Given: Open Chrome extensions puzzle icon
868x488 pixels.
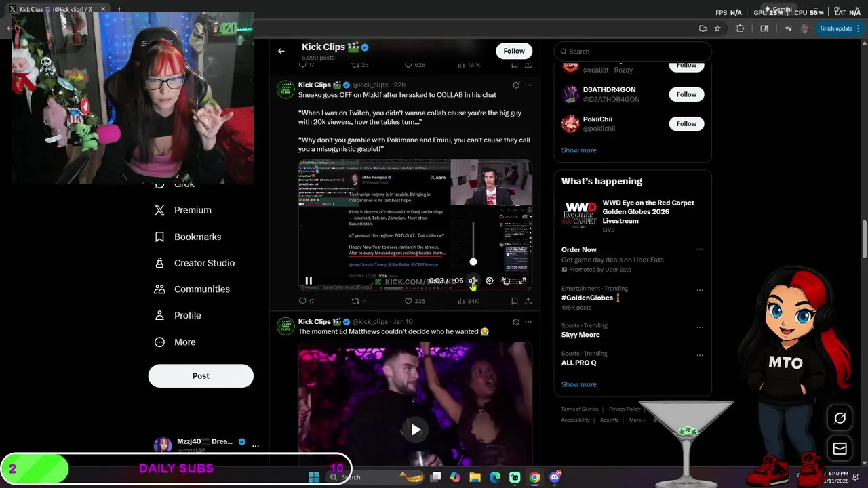Looking at the screenshot, I should [x=740, y=28].
